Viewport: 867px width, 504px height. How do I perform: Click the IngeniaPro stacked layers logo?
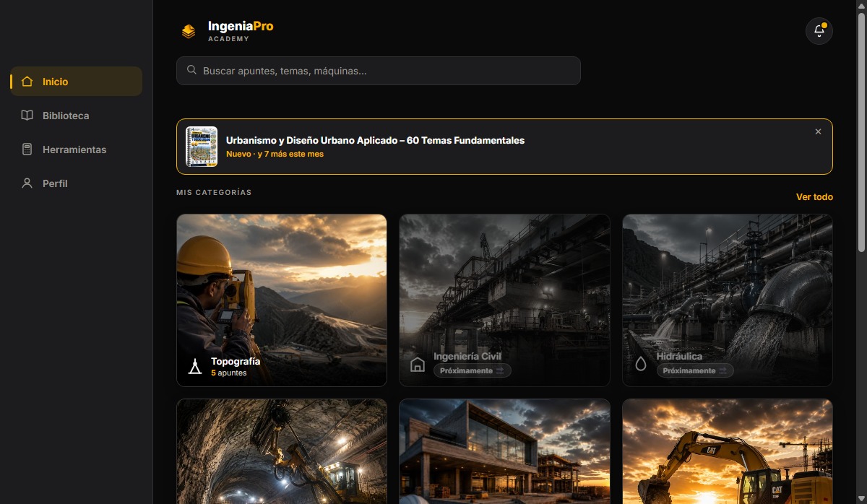click(x=189, y=31)
